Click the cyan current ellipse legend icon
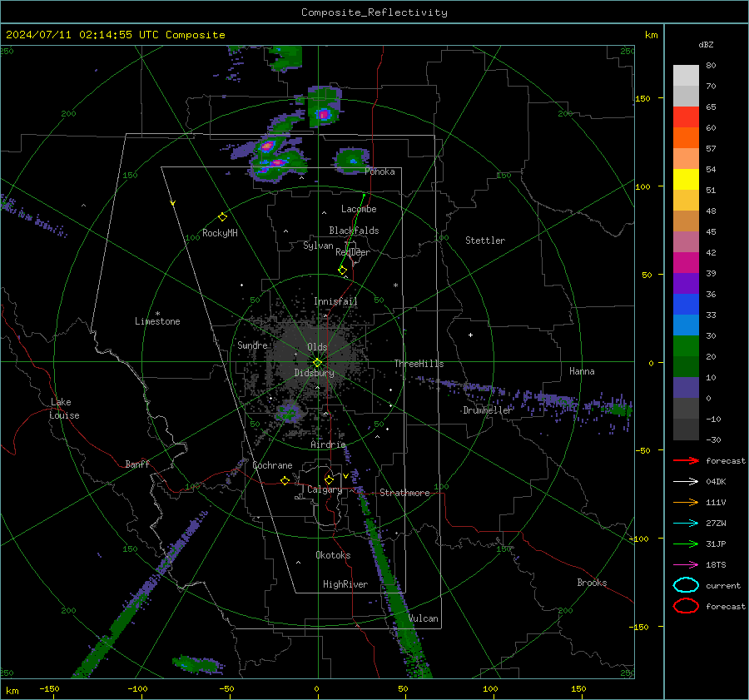The image size is (749, 700). point(686,585)
